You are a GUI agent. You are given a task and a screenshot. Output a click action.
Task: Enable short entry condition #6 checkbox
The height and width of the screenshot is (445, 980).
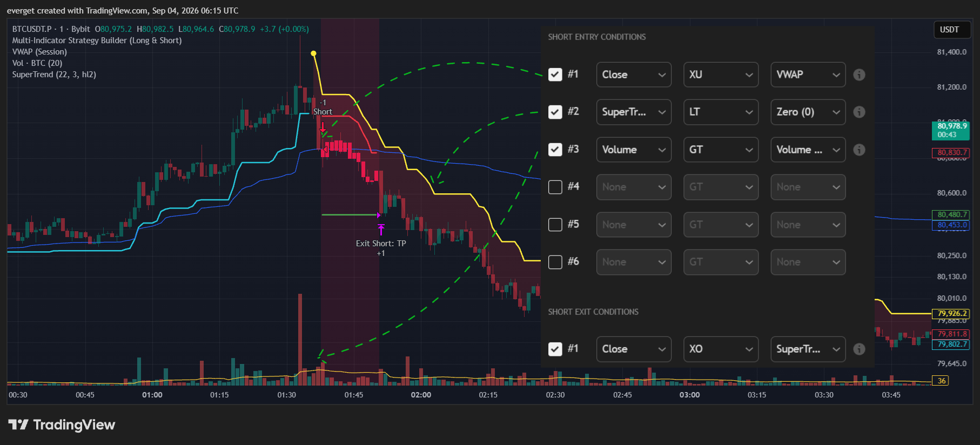pos(555,262)
